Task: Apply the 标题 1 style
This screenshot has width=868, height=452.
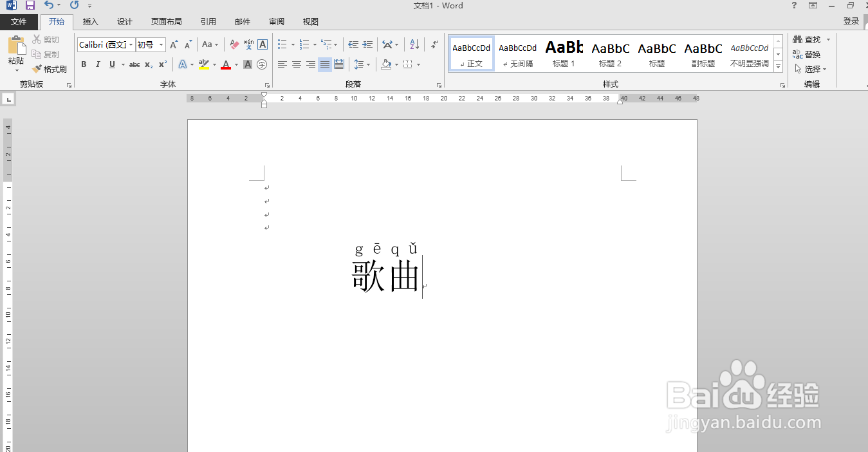Action: click(x=564, y=53)
